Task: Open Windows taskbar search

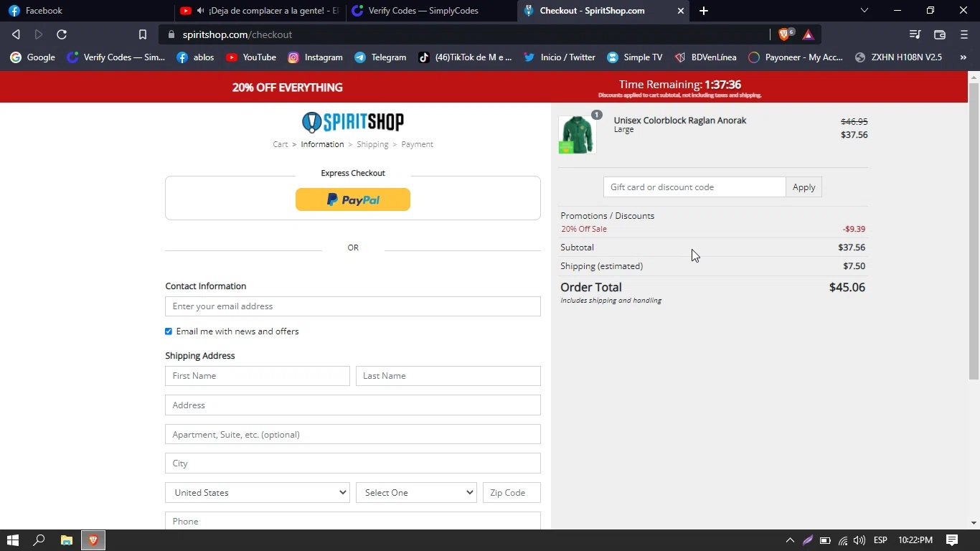Action: [x=39, y=540]
